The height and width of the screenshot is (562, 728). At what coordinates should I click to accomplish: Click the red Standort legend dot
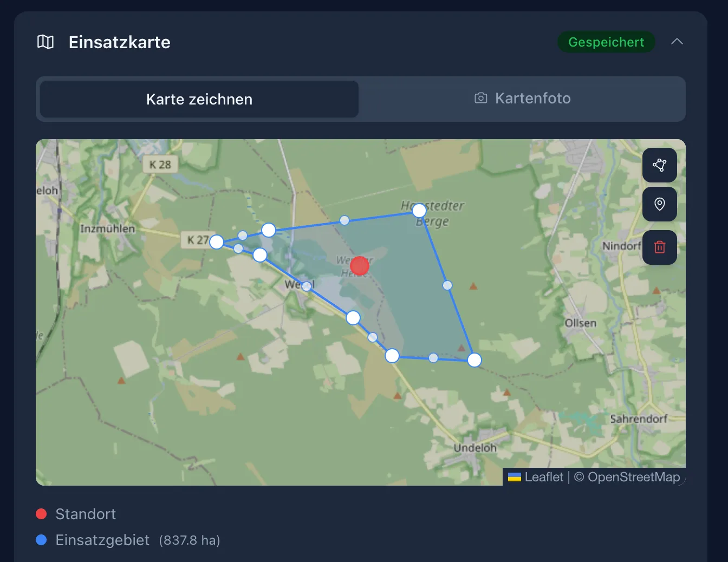[x=41, y=513]
